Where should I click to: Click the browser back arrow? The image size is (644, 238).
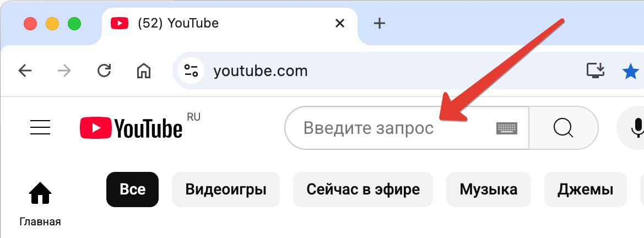coord(25,71)
